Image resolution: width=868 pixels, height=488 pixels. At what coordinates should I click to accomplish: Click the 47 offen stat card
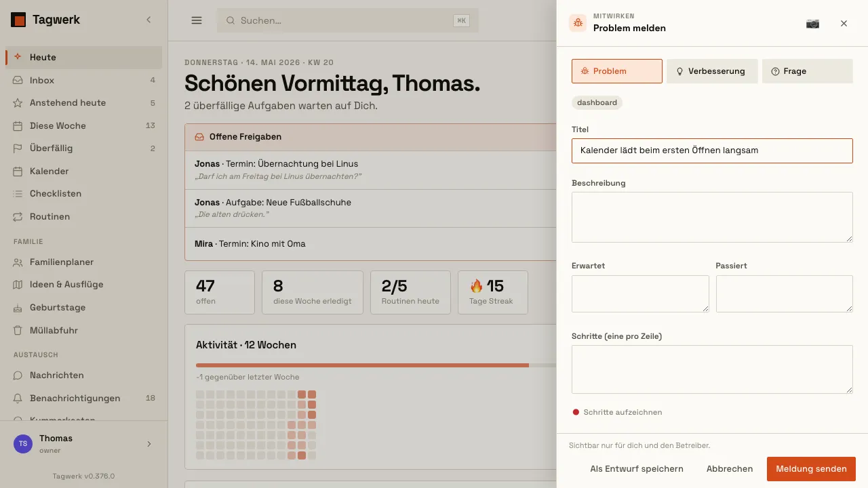click(x=220, y=293)
